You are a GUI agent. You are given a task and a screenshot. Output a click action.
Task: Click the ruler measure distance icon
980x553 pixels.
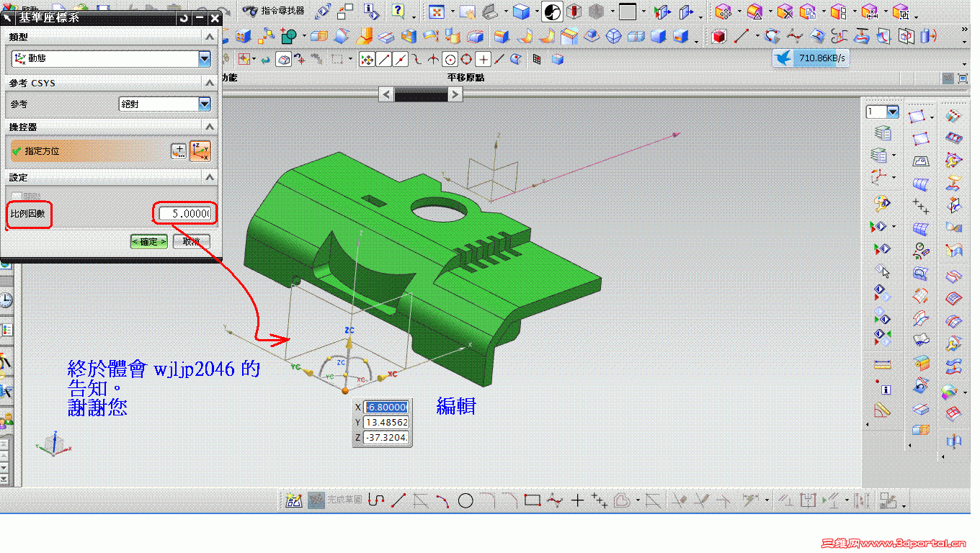[882, 364]
